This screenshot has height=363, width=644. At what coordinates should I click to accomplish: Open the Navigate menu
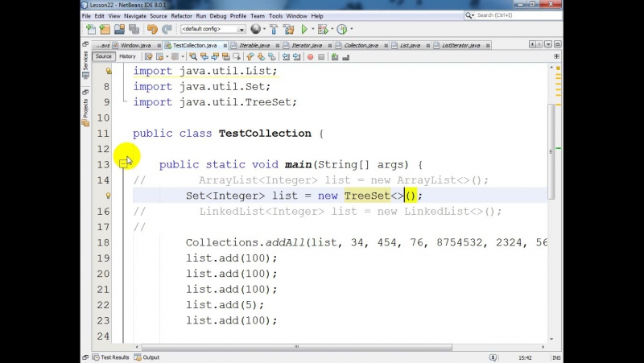click(135, 16)
